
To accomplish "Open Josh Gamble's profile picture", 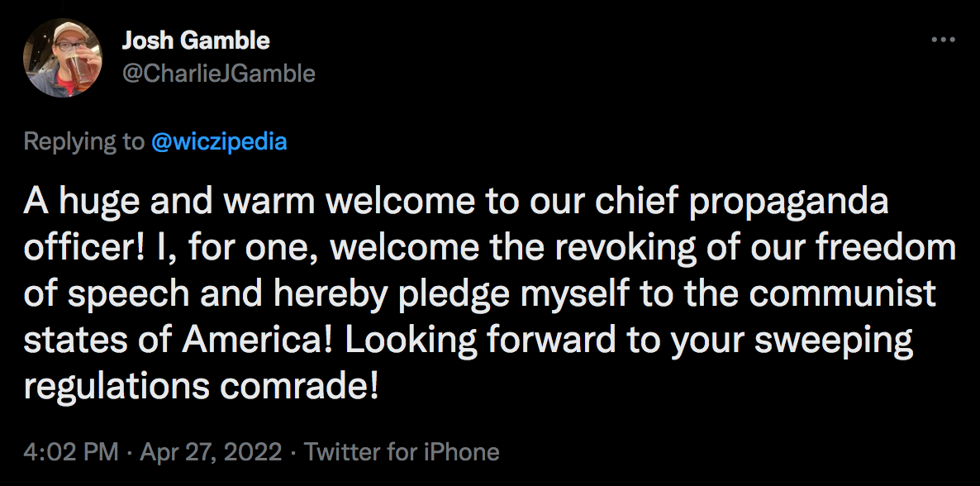I will click(63, 58).
